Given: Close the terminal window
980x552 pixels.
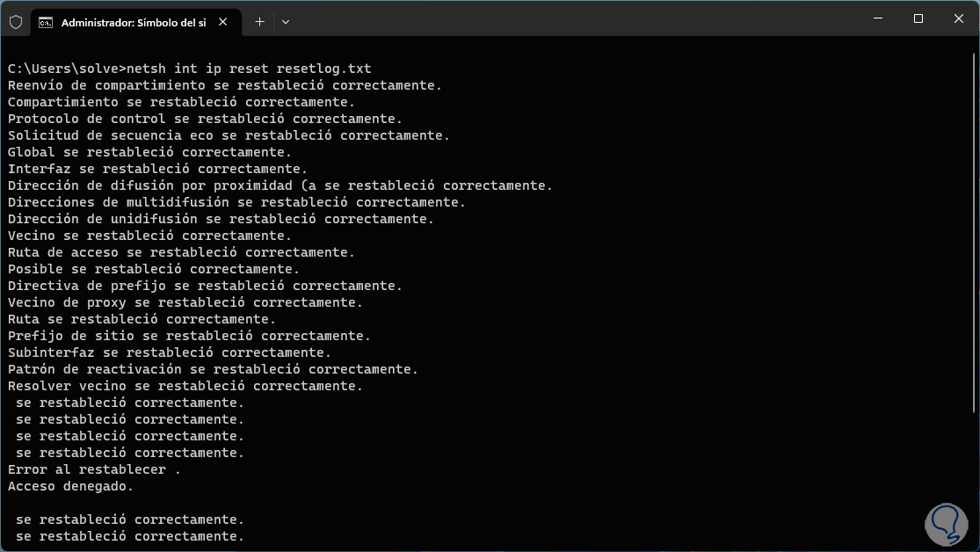Looking at the screenshot, I should [x=959, y=18].
